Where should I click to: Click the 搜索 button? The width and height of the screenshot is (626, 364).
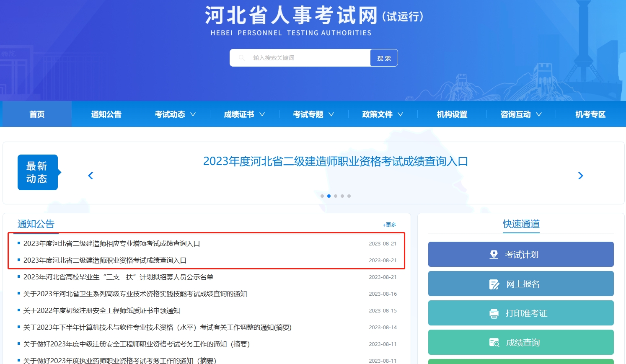pos(384,58)
